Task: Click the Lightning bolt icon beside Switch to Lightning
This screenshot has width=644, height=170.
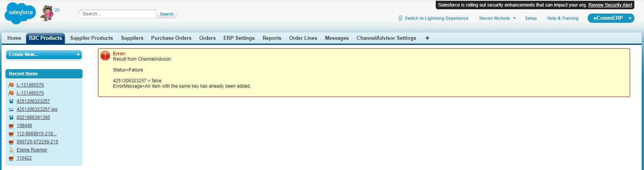Action: 400,18
